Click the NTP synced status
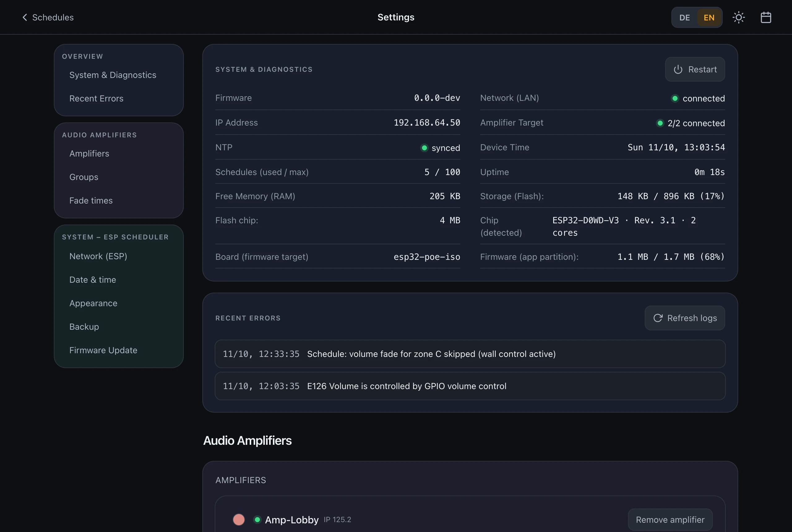792x532 pixels. tap(441, 148)
